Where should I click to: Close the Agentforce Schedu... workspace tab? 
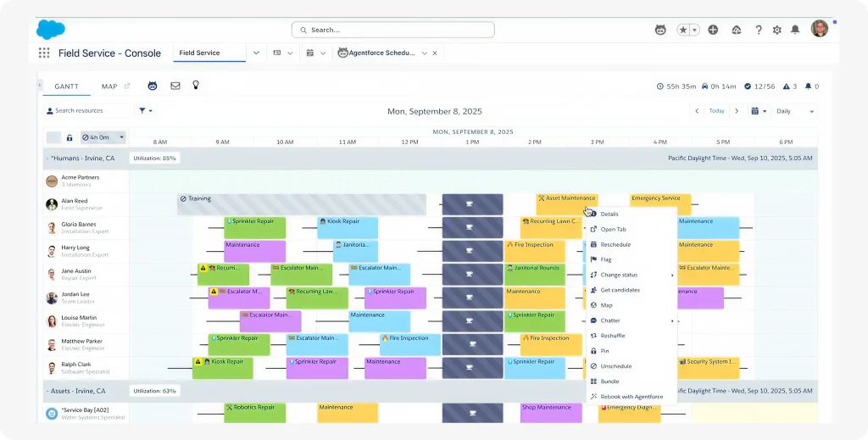[x=435, y=53]
